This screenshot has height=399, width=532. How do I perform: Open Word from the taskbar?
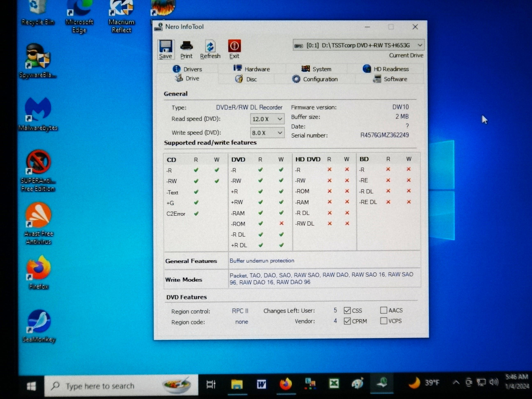[x=261, y=384]
